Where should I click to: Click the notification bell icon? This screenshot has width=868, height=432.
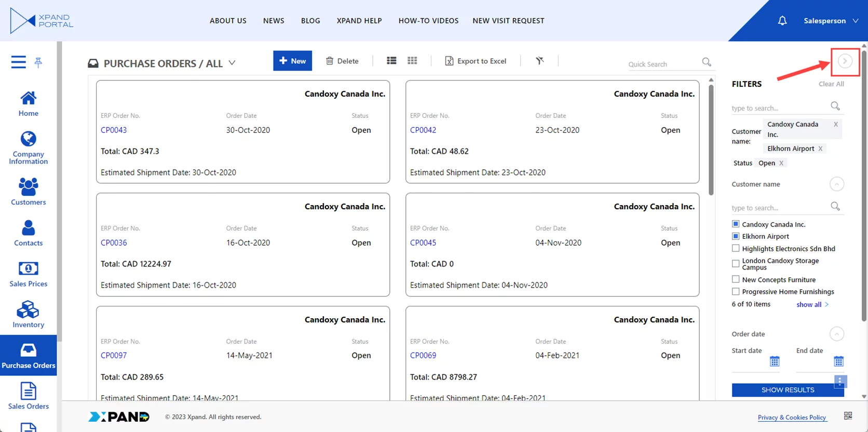782,21
